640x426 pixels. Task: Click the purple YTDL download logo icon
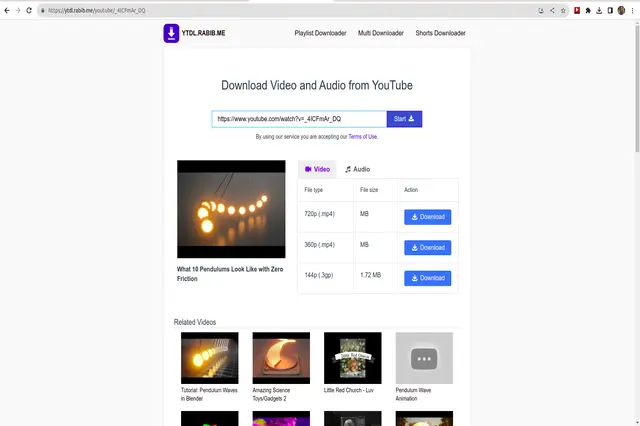[x=171, y=33]
